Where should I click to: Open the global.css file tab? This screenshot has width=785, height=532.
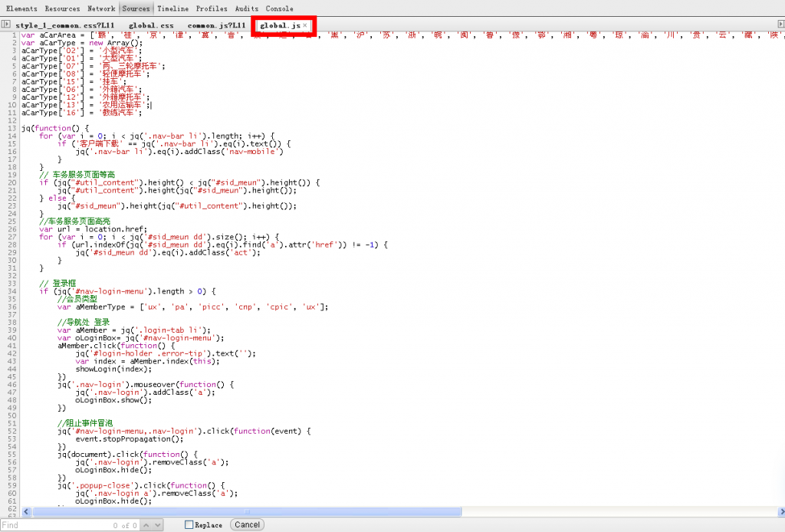tap(151, 25)
